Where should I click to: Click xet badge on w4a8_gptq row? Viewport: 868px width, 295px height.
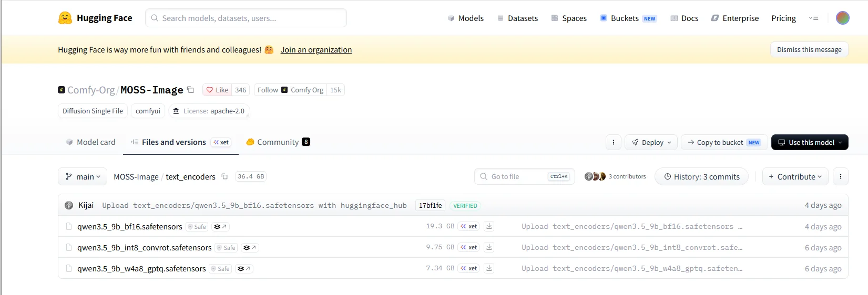468,268
